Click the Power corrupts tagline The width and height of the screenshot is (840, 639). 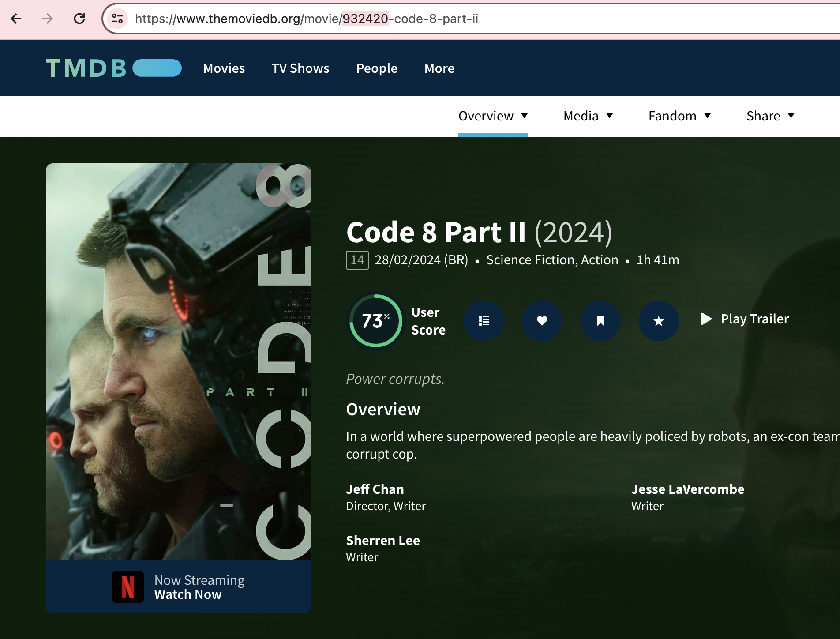coord(395,379)
